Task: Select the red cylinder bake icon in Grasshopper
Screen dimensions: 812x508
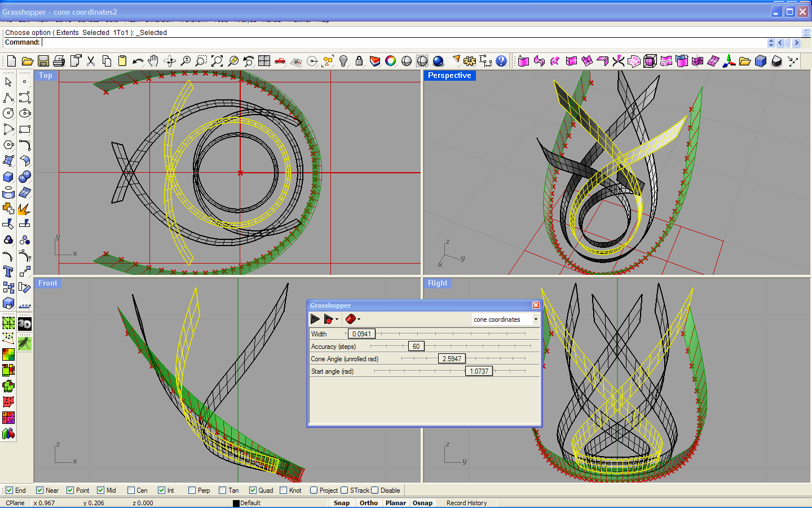Action: [351, 319]
